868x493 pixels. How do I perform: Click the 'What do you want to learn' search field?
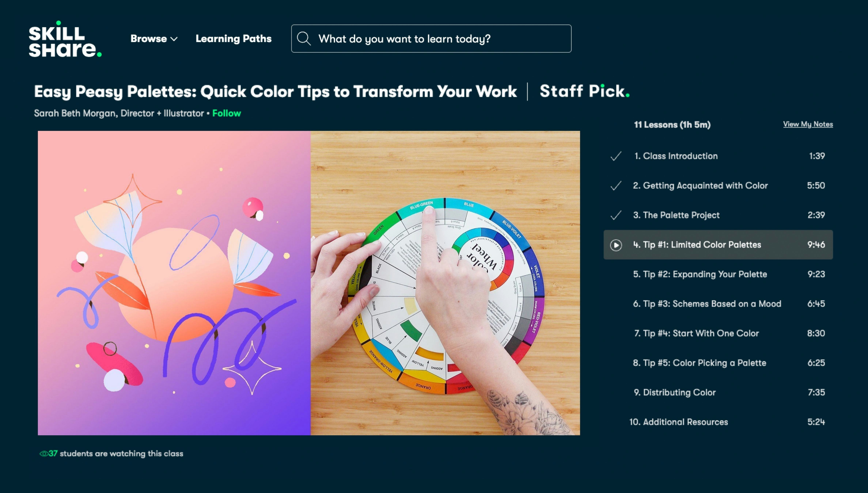tap(431, 39)
